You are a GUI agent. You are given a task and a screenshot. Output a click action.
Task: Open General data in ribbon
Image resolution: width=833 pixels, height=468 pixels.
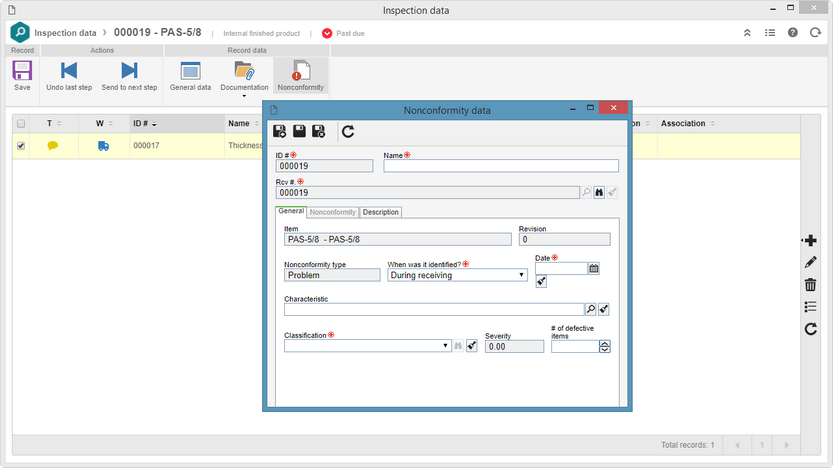(x=190, y=75)
